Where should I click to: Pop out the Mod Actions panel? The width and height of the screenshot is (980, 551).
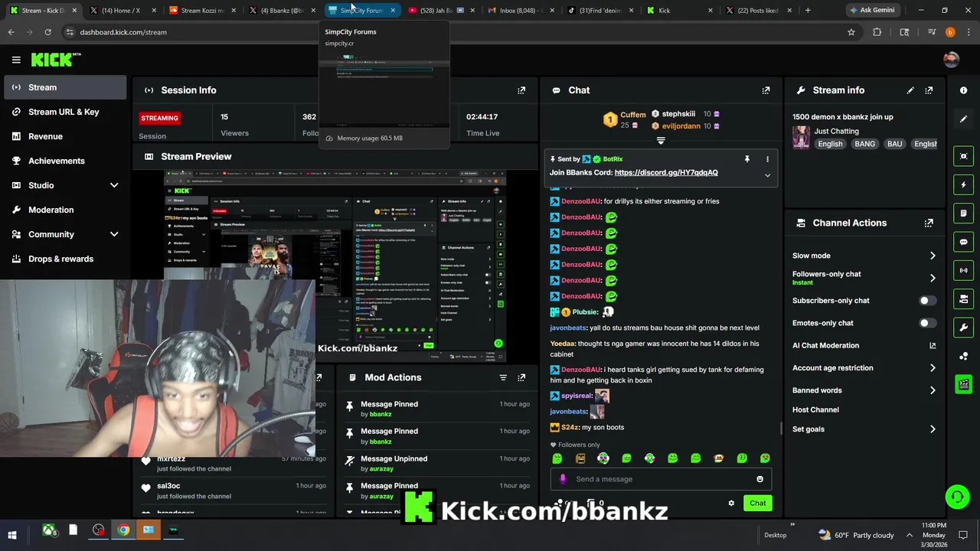point(521,377)
